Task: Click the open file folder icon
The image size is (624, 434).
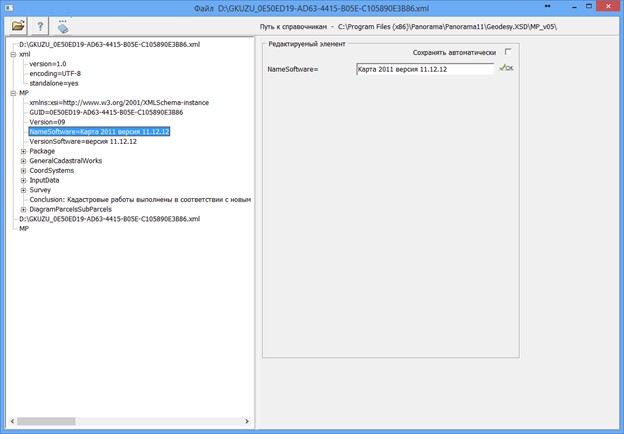Action: [18, 26]
